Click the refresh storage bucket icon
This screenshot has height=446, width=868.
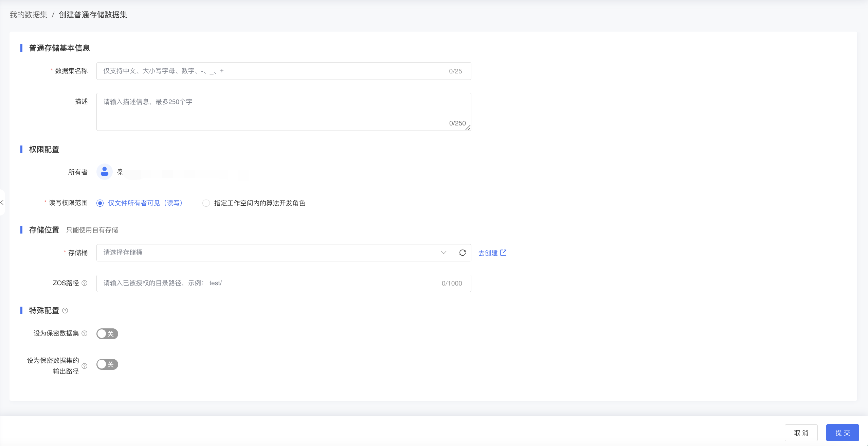click(462, 253)
